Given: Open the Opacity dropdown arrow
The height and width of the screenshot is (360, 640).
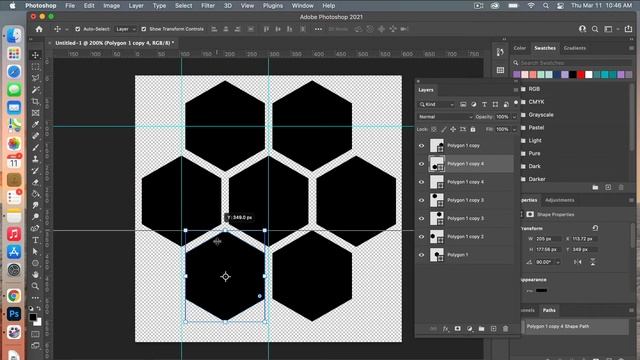Looking at the screenshot, I should tap(514, 117).
